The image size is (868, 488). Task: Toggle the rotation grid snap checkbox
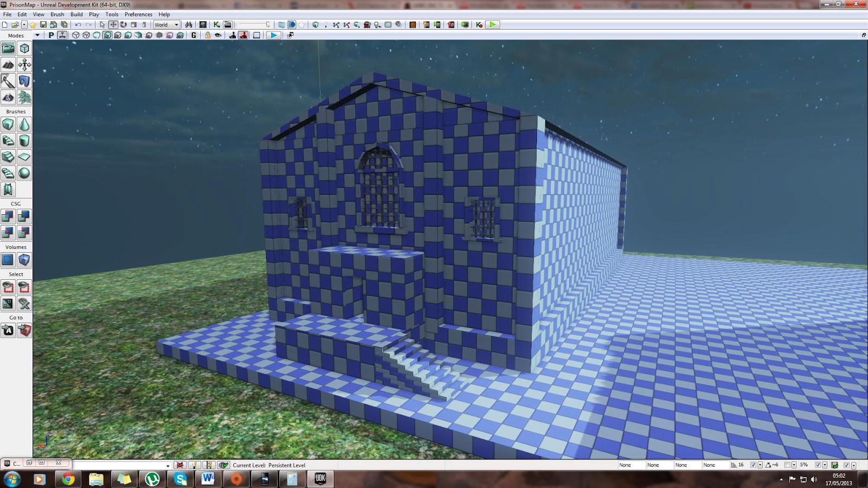(788, 465)
